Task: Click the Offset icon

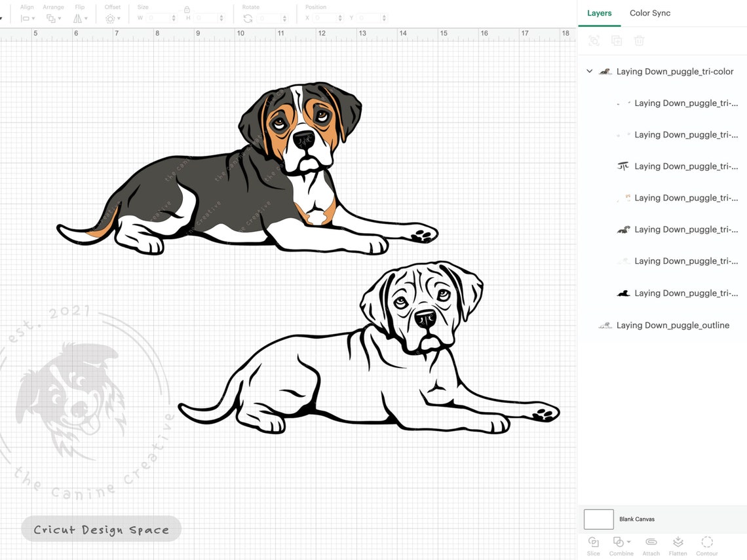Action: pos(110,18)
